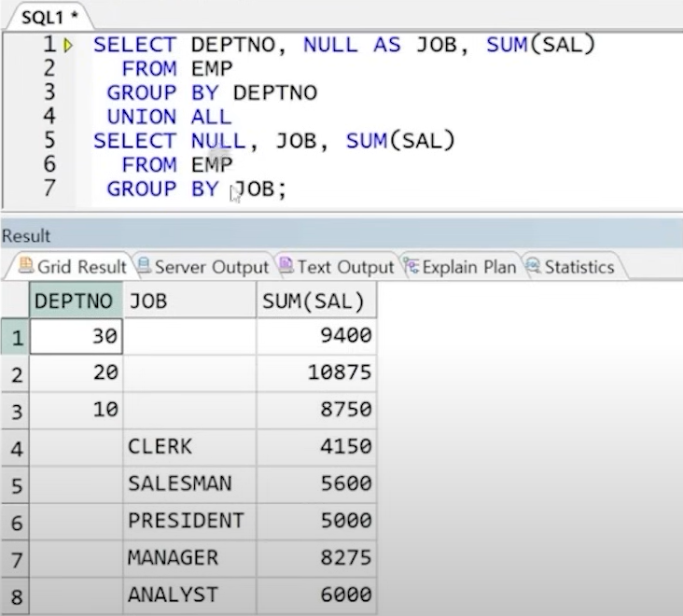The image size is (683, 616).
Task: Click the ANALYST job cell
Action: (x=190, y=595)
